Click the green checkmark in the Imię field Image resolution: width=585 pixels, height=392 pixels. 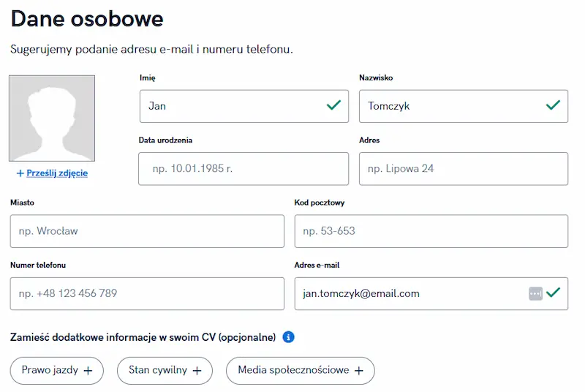[x=333, y=105]
